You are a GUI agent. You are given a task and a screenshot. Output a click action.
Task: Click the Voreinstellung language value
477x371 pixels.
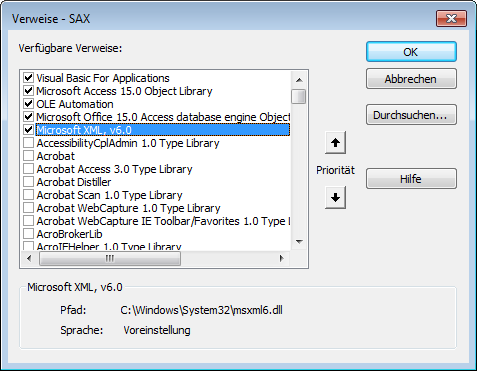[157, 330]
